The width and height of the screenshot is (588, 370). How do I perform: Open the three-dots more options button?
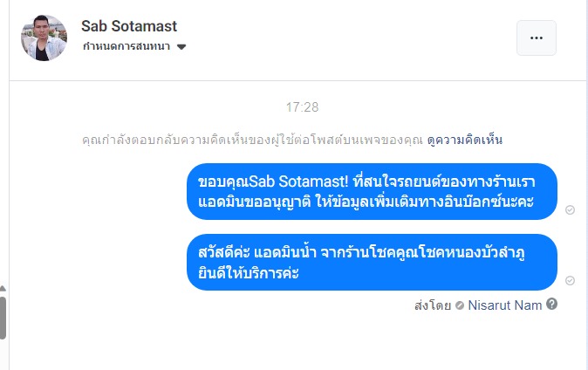(x=536, y=38)
